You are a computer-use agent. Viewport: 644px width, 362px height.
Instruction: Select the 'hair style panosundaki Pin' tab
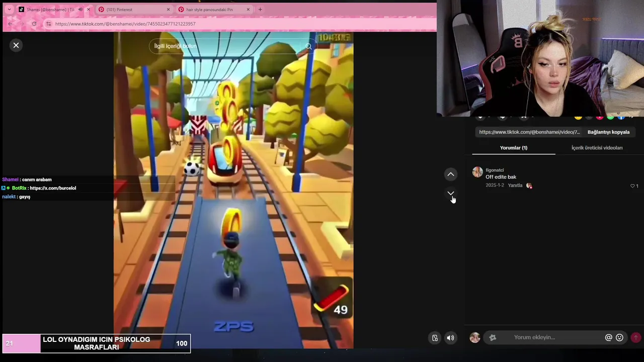tap(214, 10)
